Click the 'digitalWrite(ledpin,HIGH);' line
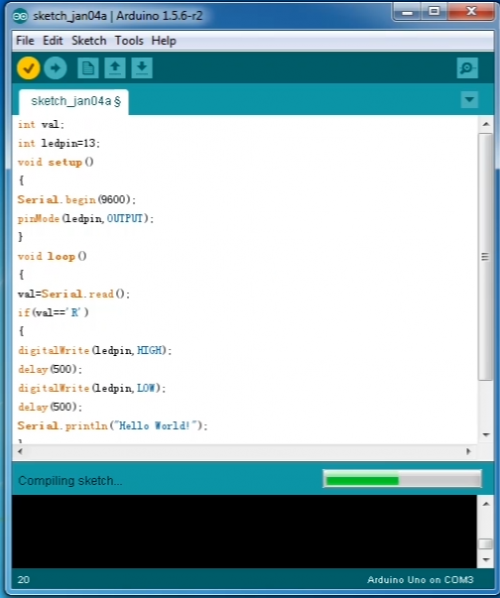Viewport: 500px width, 598px height. click(x=95, y=350)
